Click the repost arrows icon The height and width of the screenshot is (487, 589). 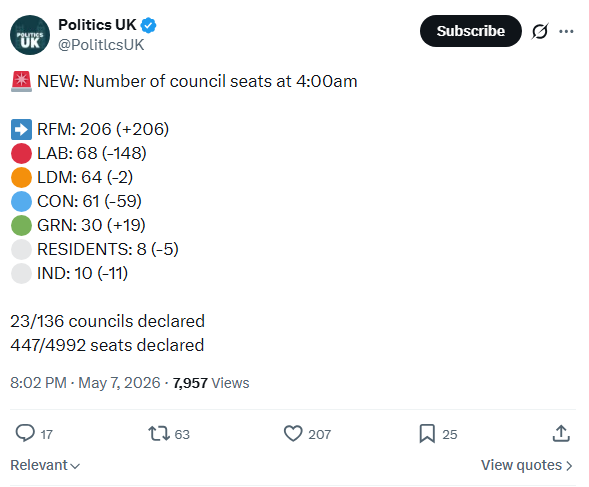(x=159, y=433)
